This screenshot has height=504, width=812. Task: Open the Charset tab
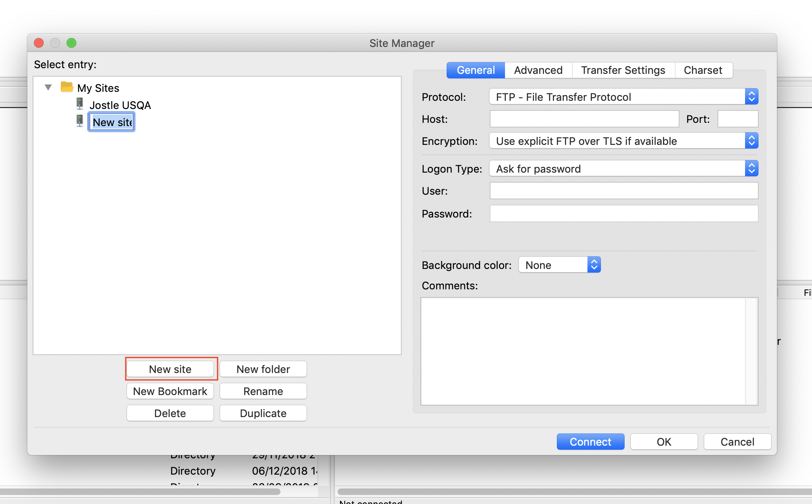point(703,70)
